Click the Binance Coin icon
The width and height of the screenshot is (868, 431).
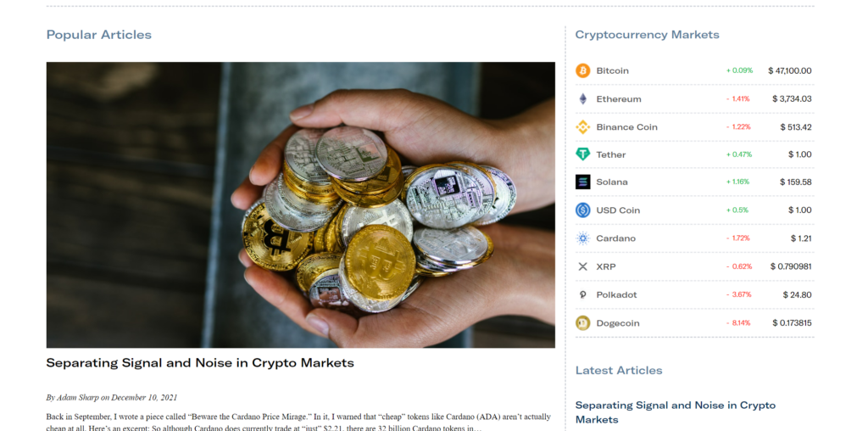pyautogui.click(x=583, y=127)
